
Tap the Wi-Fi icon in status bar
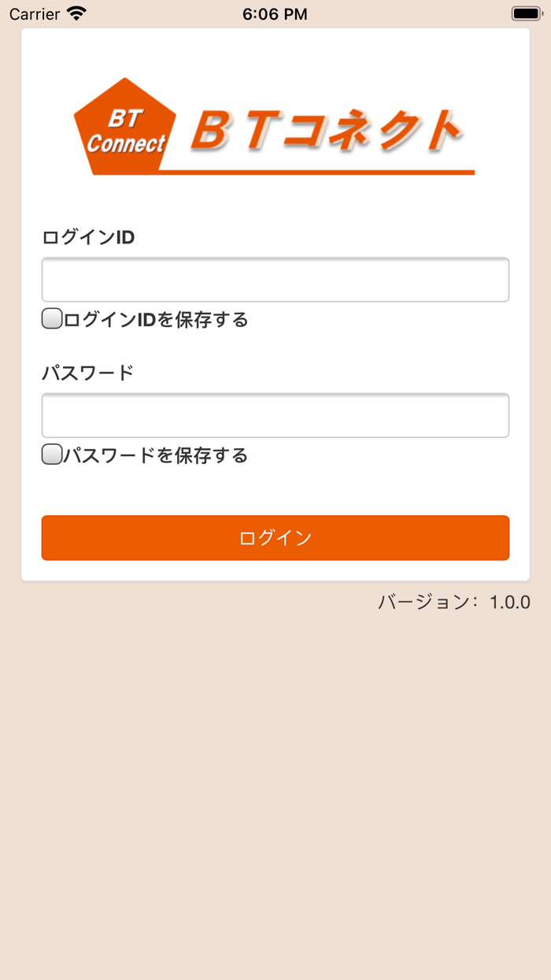tap(75, 13)
